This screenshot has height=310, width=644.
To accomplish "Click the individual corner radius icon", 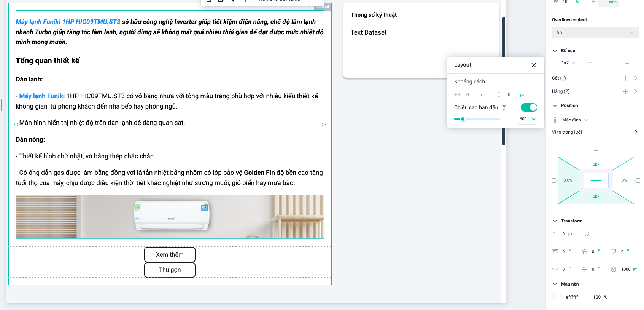I will (x=587, y=234).
